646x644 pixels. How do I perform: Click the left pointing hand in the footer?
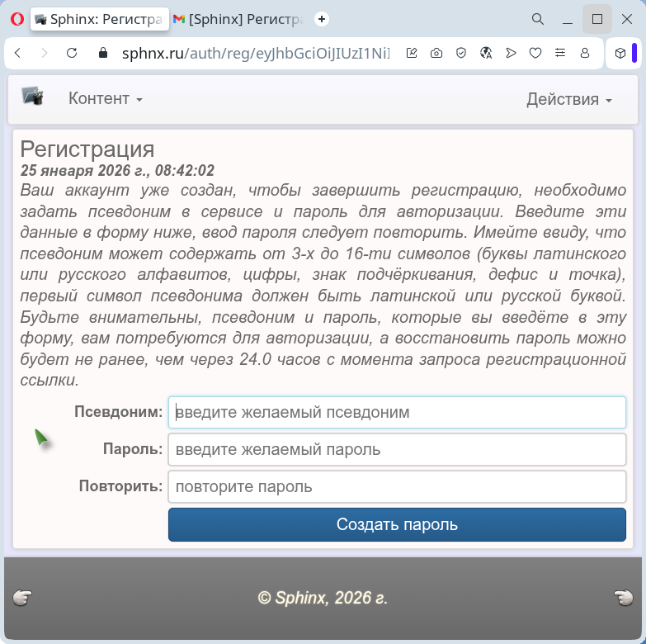pos(22,598)
